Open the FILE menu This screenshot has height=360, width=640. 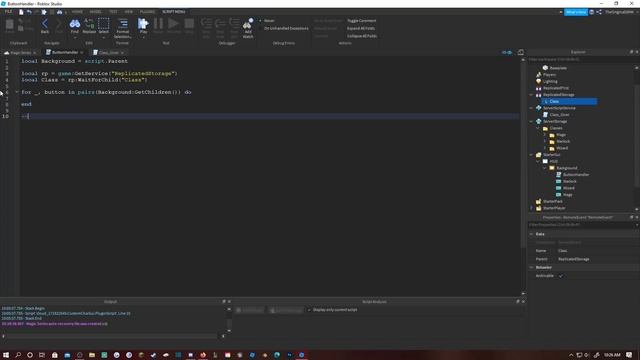(8, 12)
